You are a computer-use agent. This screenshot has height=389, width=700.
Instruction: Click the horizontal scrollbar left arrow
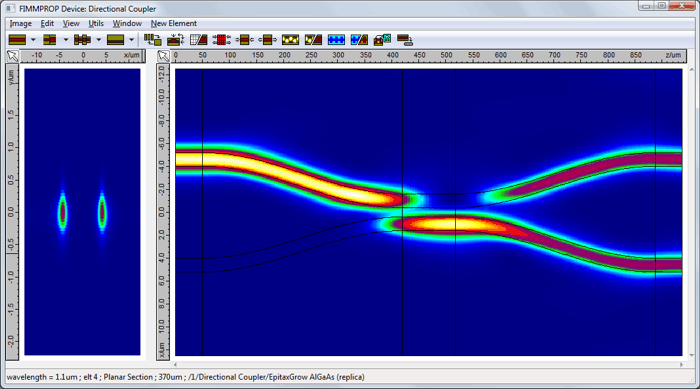175,364
